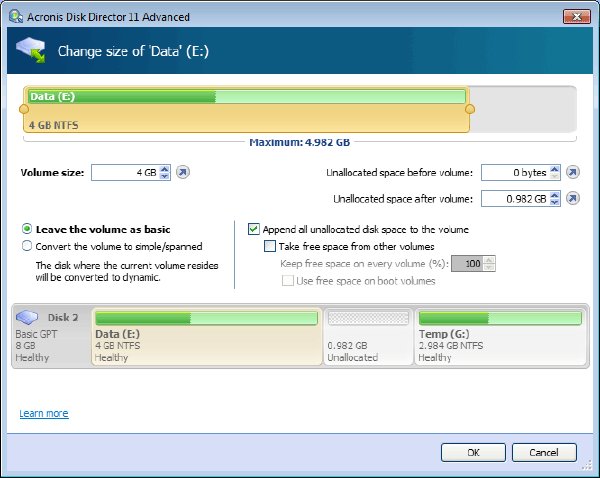
Task: Decrease unallocated space after volume
Action: (x=554, y=202)
